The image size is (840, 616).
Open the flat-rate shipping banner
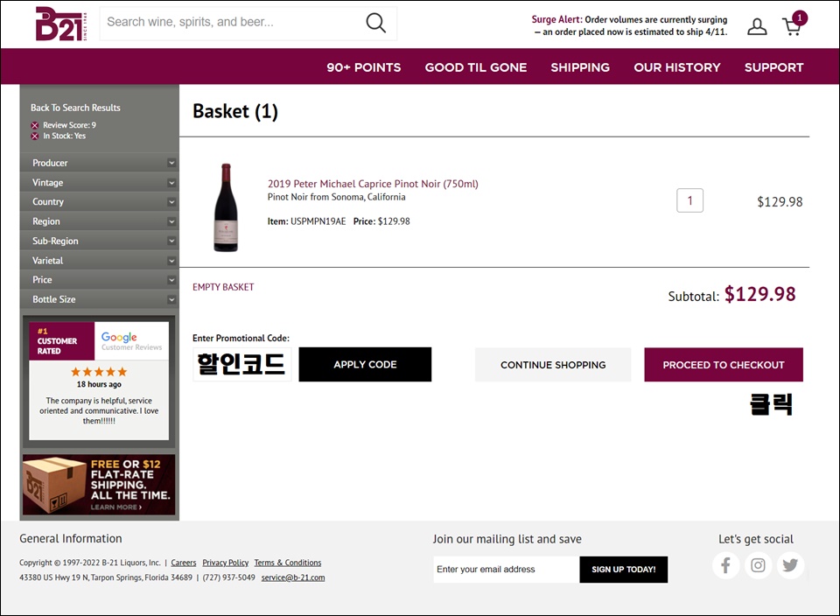pos(99,485)
